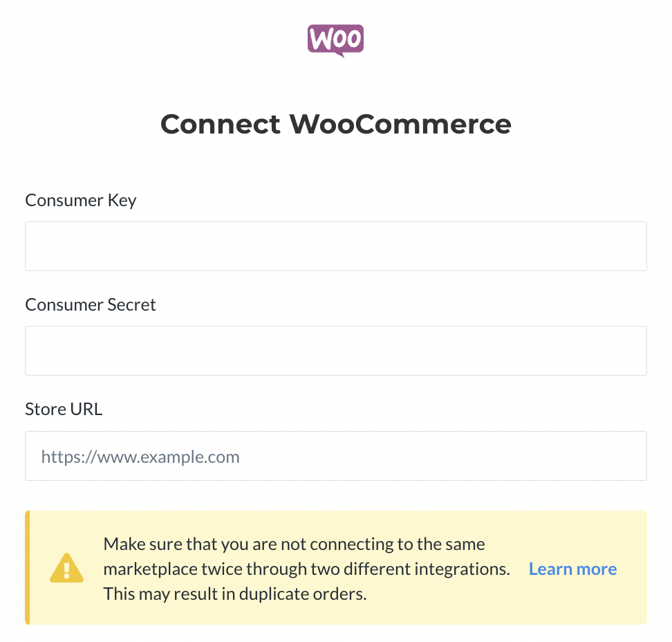Click the https://www.example.com placeholder text
Image resolution: width=672 pixels, height=642 pixels.
click(140, 457)
